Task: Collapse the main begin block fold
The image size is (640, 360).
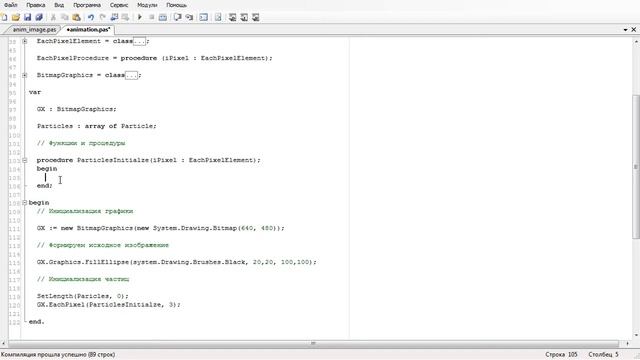Action: click(25, 202)
